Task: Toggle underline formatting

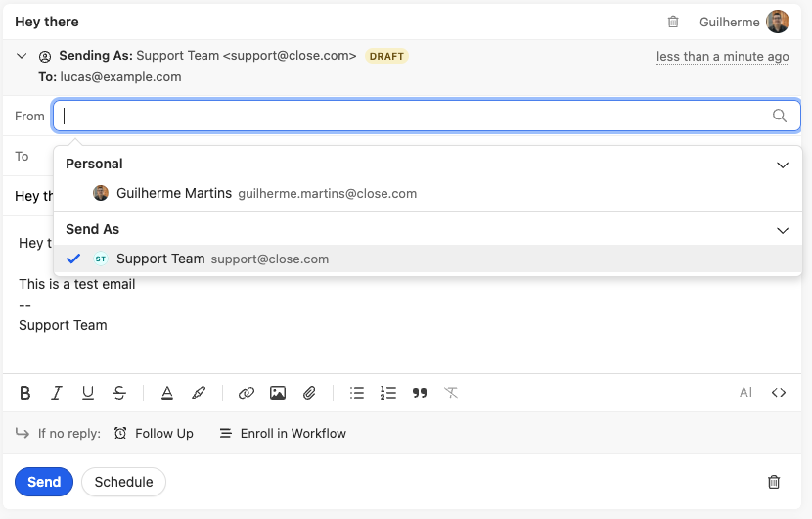Action: coord(88,393)
